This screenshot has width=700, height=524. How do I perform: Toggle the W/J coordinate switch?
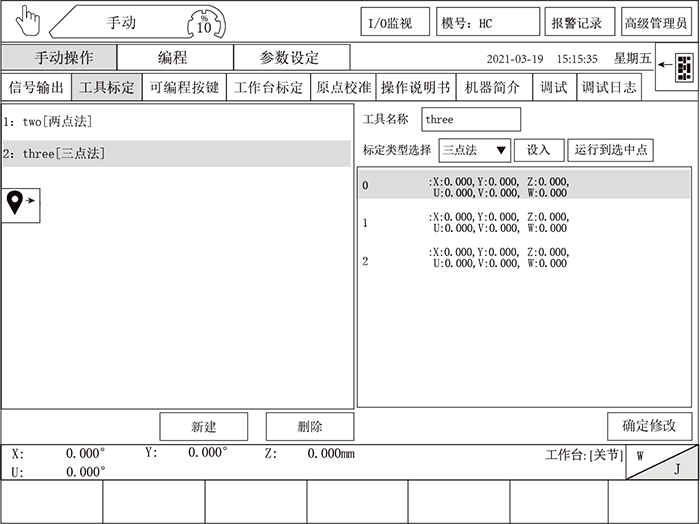pyautogui.click(x=660, y=462)
